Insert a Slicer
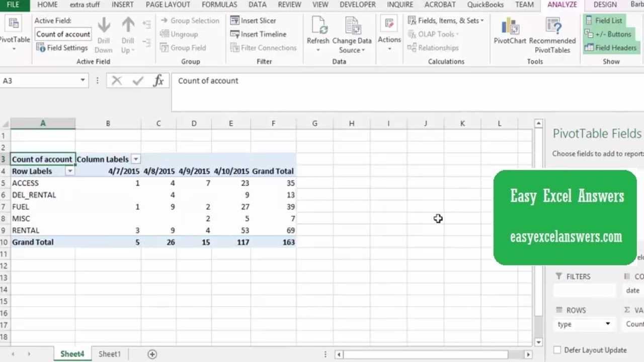 (x=253, y=21)
